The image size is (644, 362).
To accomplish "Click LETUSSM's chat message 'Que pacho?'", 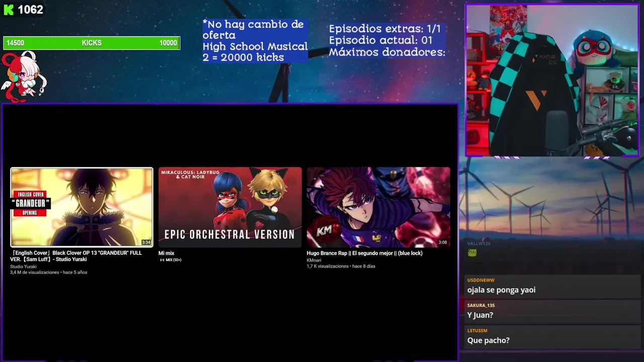I will point(488,340).
